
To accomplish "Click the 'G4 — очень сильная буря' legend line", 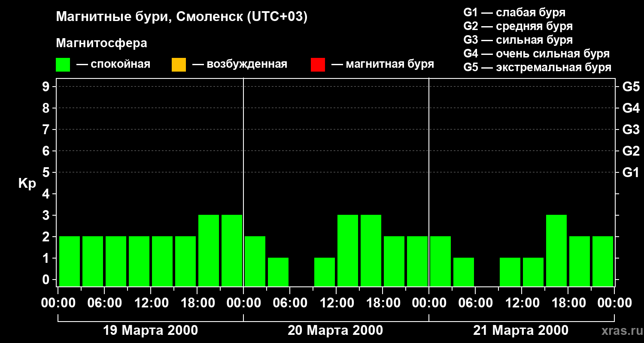I will click(537, 54).
